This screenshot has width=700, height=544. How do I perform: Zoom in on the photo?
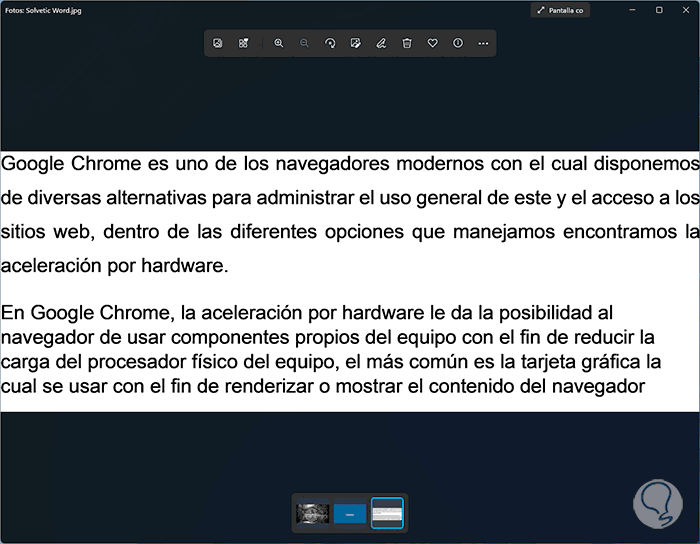click(279, 43)
